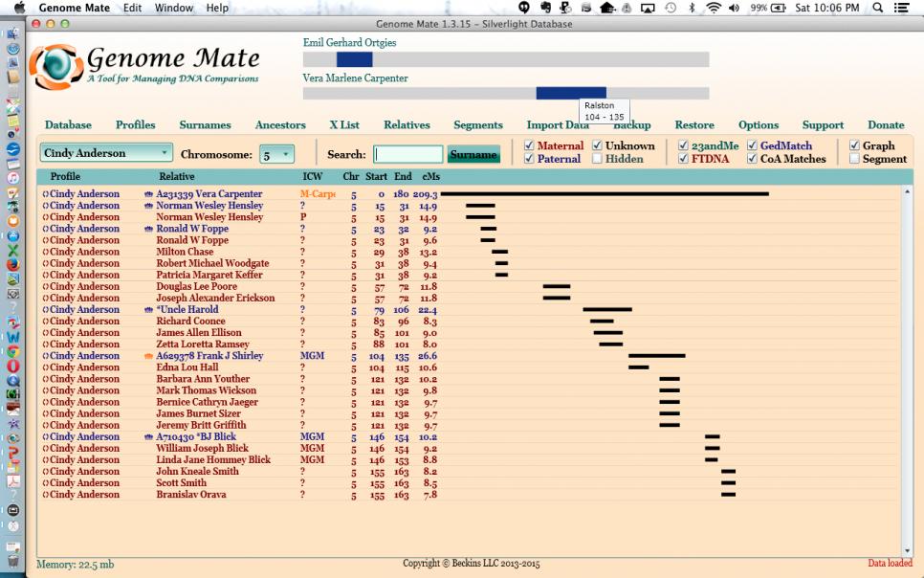Click the Surname search button
This screenshot has width=924, height=578.
[x=473, y=154]
